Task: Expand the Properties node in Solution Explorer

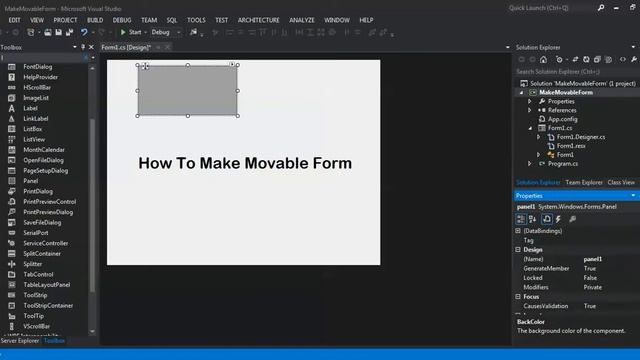Action: pyautogui.click(x=529, y=101)
